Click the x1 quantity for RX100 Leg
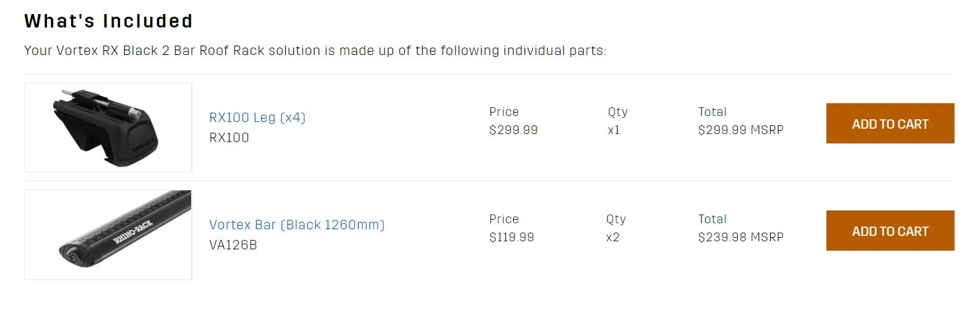The width and height of the screenshot is (980, 311). [614, 130]
